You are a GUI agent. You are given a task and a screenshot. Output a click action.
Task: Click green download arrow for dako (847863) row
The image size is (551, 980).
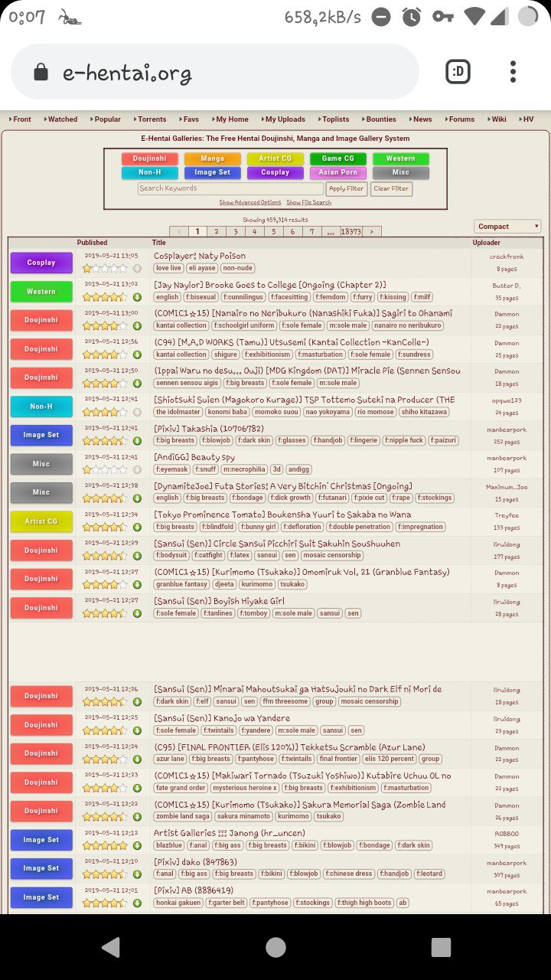click(x=137, y=874)
